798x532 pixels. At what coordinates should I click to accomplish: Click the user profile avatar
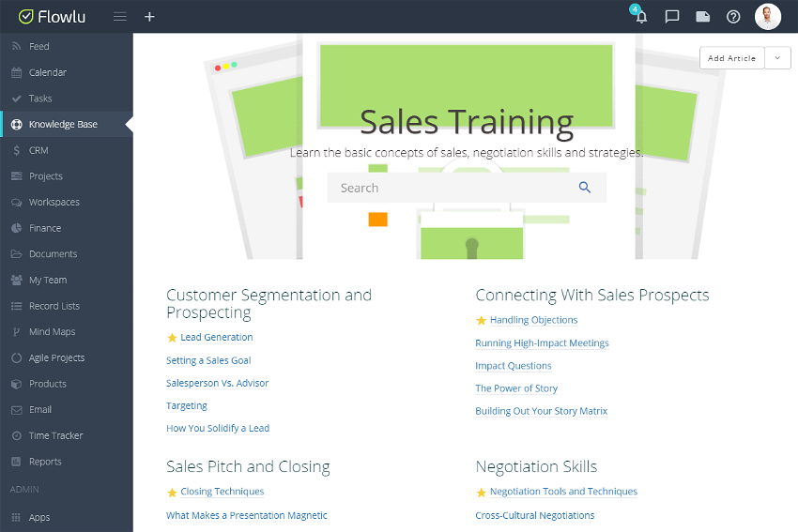[767, 17]
